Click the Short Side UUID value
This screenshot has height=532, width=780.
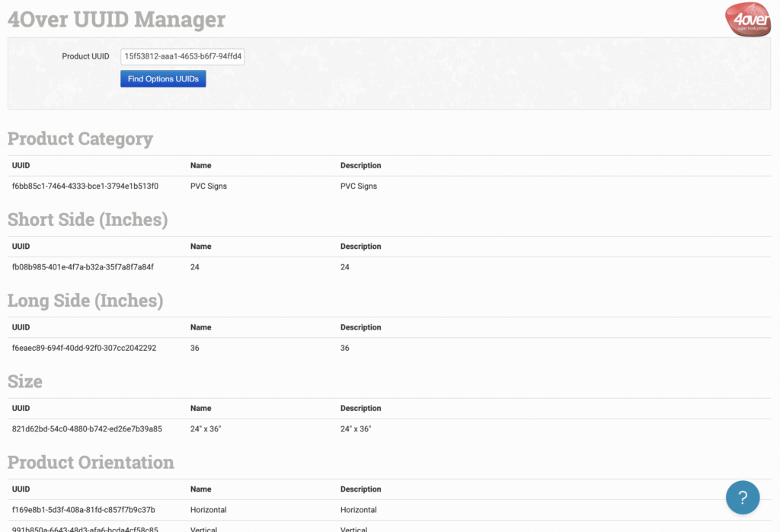pos(83,267)
